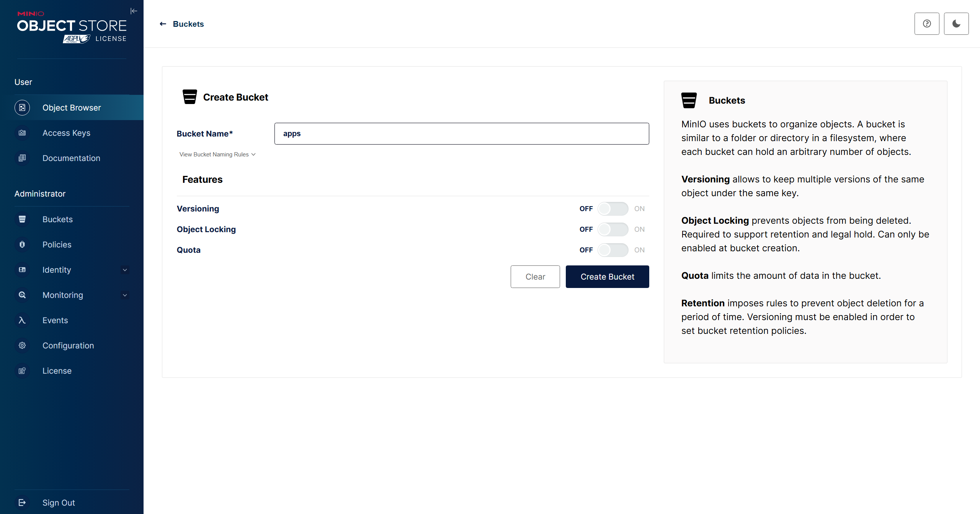980x514 pixels.
Task: Expand View Bucket Naming Rules
Action: coord(217,155)
